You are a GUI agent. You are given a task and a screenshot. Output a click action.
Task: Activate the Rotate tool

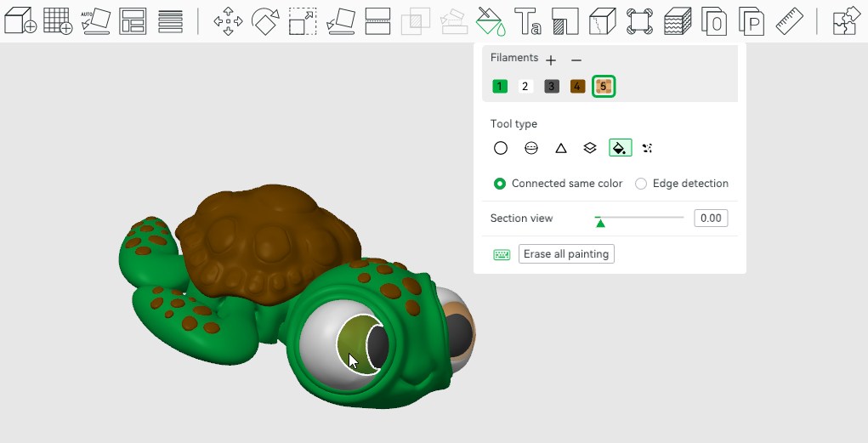[265, 21]
